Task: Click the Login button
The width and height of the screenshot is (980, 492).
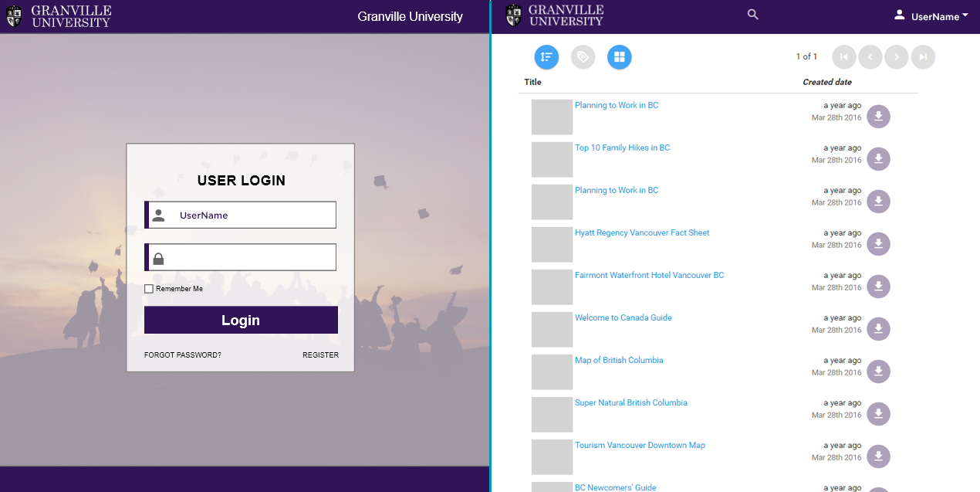Action: 241,320
